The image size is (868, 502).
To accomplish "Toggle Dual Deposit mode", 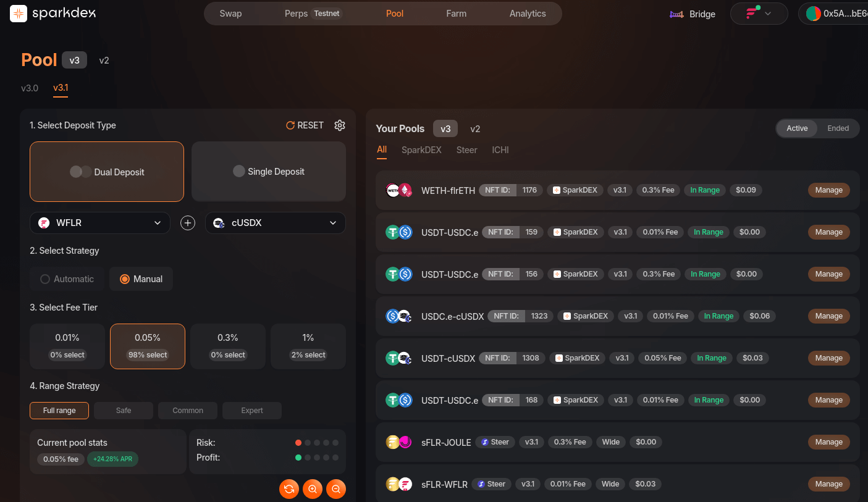I will coord(106,172).
